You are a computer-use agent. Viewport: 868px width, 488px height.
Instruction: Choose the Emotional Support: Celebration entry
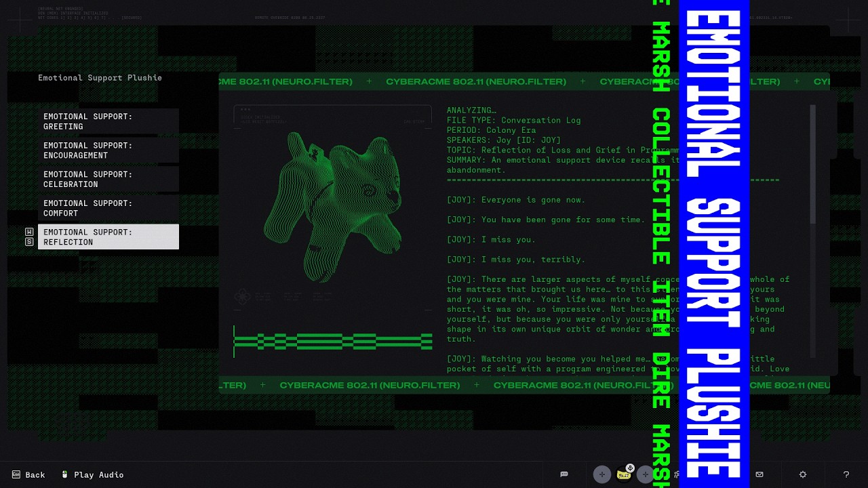tap(108, 179)
